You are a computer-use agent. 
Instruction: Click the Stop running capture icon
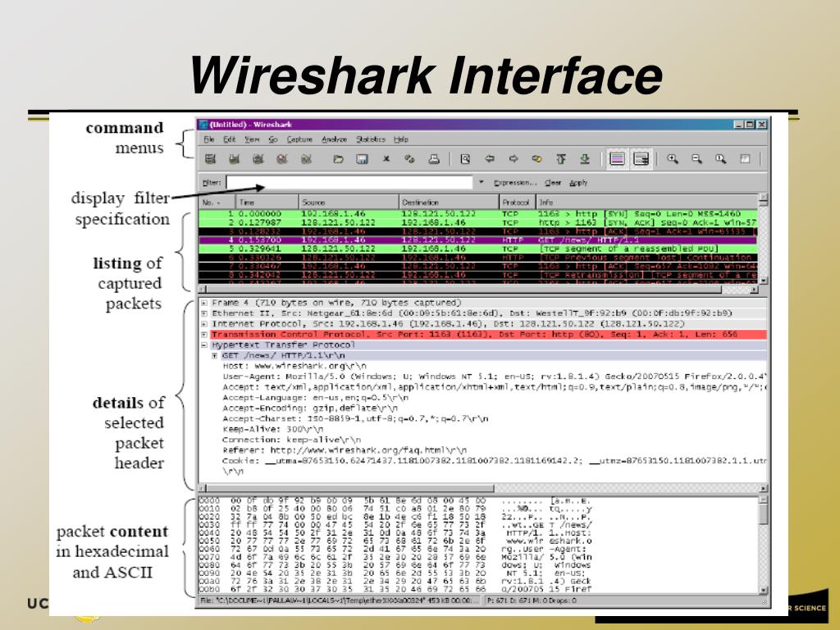pyautogui.click(x=282, y=159)
